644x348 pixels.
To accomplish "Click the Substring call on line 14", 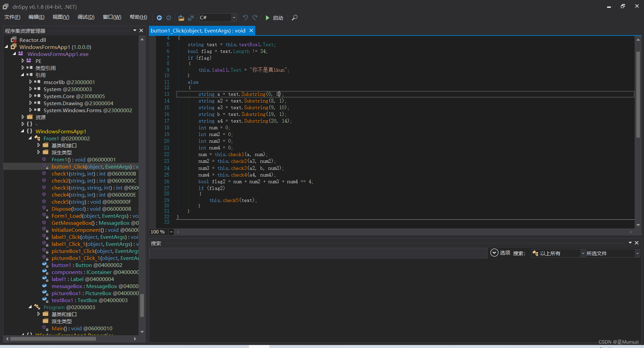I will click(256, 101).
